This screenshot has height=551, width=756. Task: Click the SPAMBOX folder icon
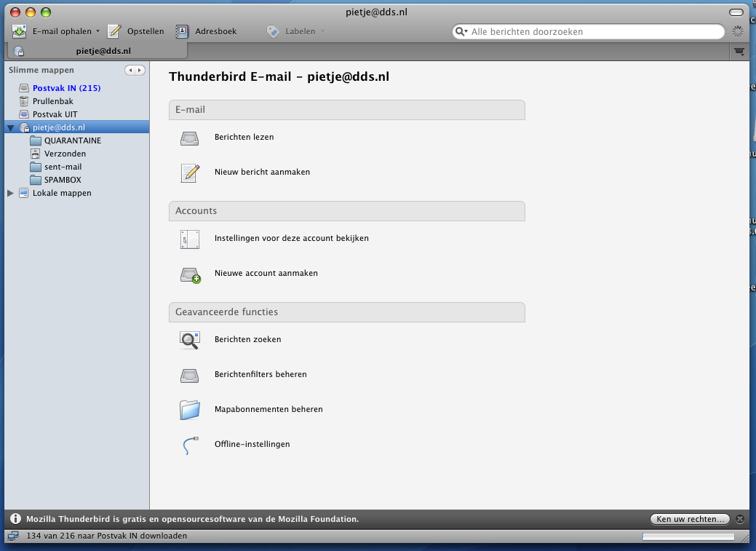pyautogui.click(x=36, y=180)
